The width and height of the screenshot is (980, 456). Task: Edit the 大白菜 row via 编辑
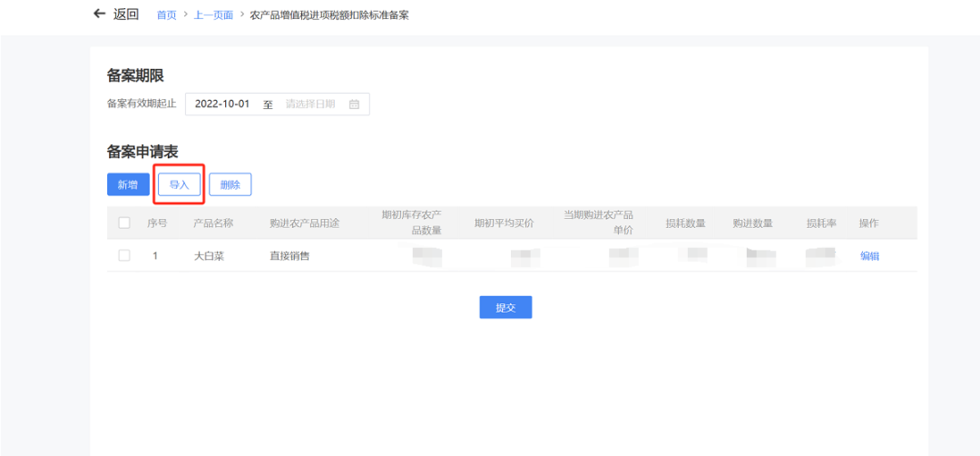[869, 255]
